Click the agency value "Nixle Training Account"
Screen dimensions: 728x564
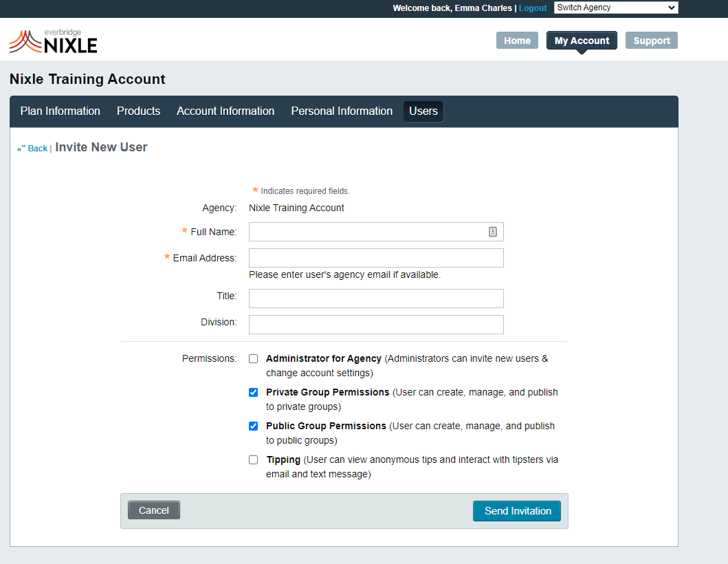click(296, 208)
